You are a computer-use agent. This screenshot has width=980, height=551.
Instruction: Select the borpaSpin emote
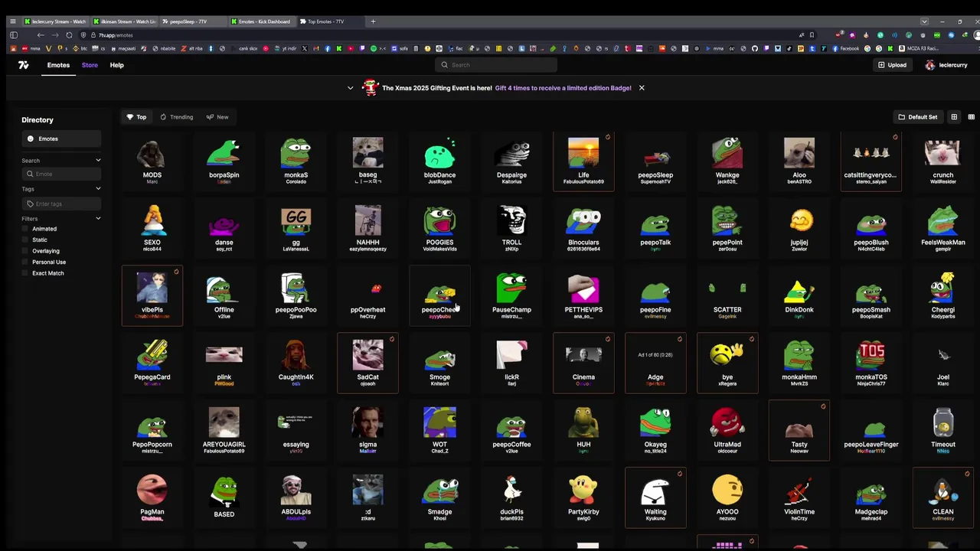224,161
